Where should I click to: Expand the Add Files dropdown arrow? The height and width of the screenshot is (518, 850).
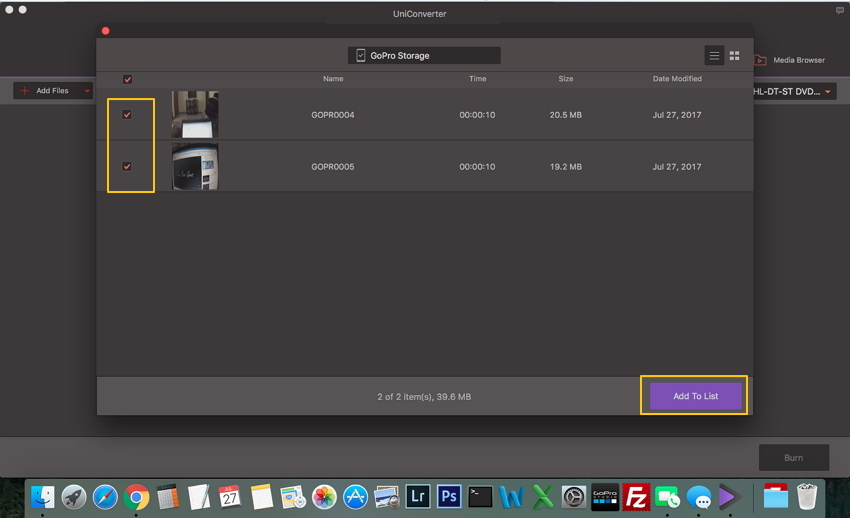(87, 91)
